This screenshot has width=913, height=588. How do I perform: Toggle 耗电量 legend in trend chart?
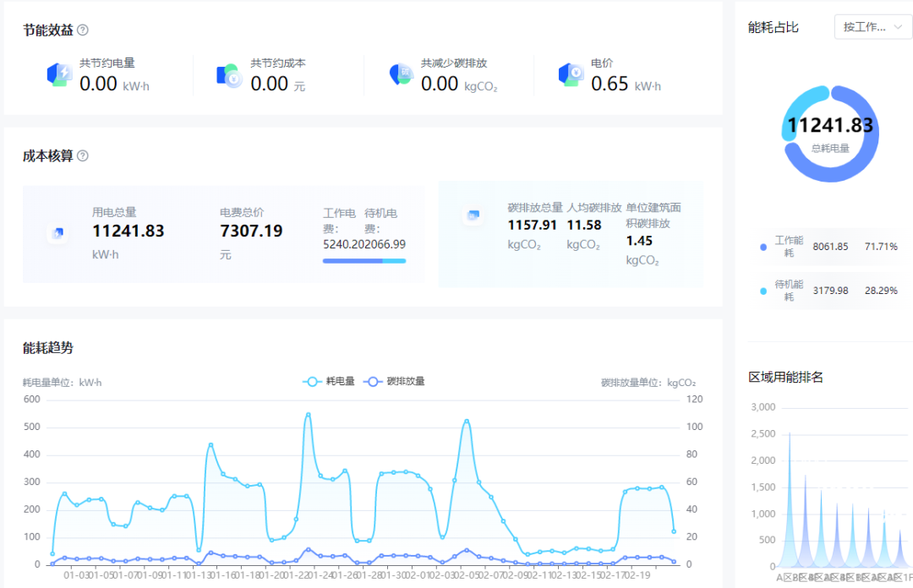tap(329, 381)
